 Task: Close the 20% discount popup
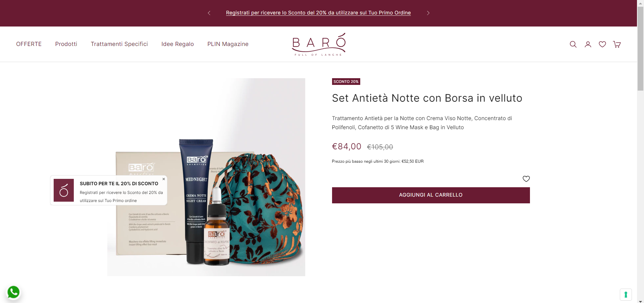click(164, 179)
